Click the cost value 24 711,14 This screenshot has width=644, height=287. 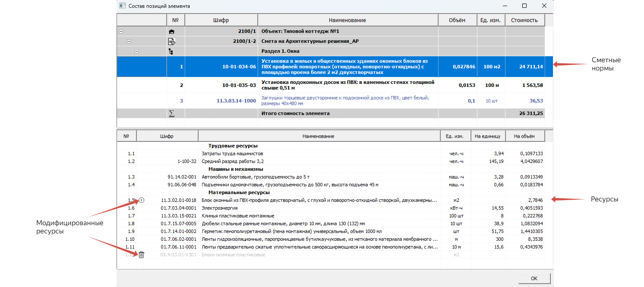click(x=531, y=67)
